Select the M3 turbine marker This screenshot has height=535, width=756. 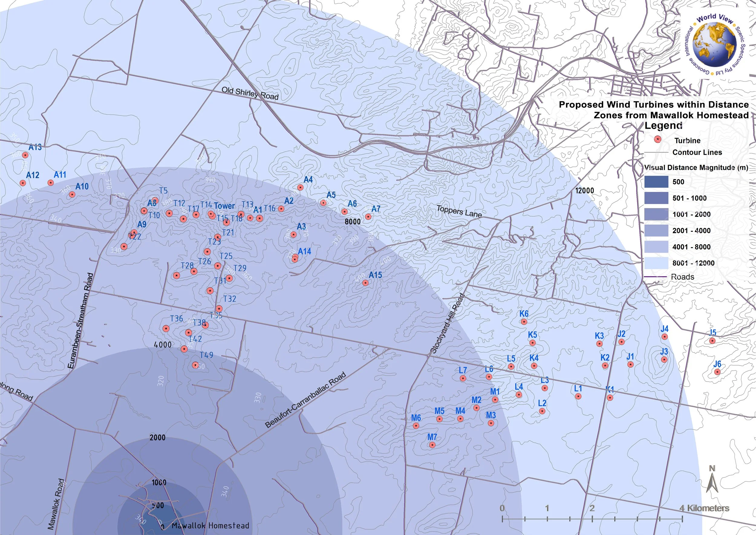(x=491, y=423)
